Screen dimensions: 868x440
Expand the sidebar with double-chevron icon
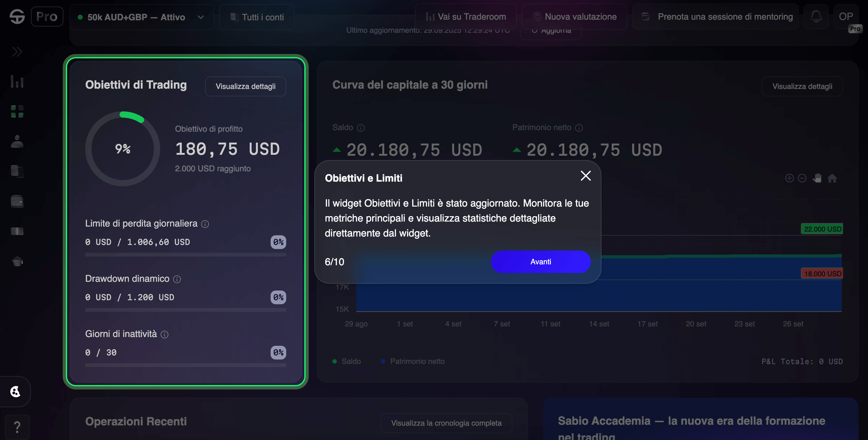[x=17, y=51]
